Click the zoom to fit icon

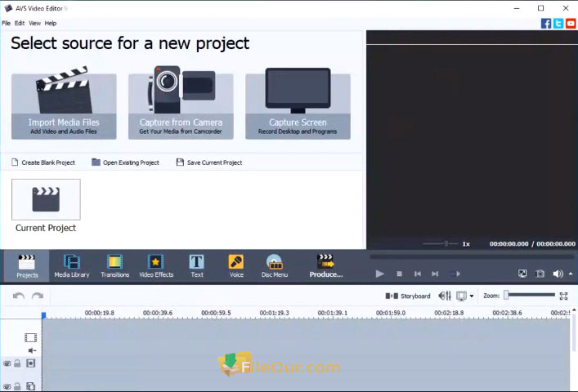(x=563, y=296)
